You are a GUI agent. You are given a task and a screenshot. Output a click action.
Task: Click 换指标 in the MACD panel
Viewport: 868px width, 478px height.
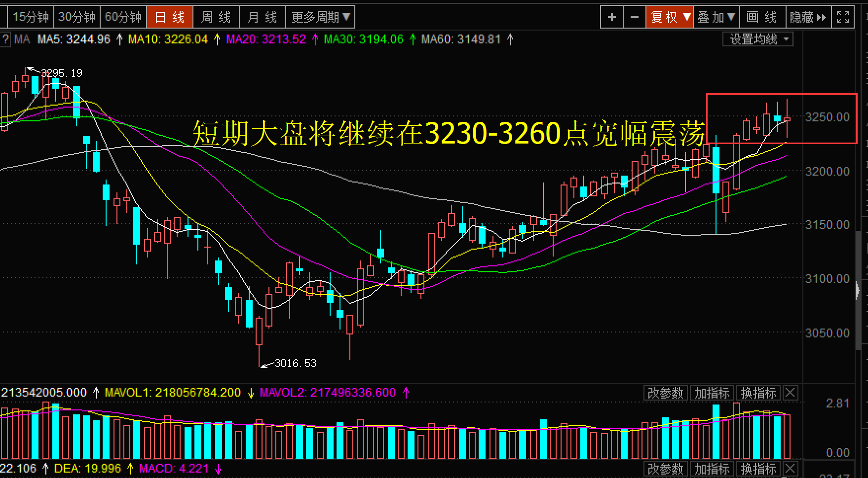pos(758,469)
